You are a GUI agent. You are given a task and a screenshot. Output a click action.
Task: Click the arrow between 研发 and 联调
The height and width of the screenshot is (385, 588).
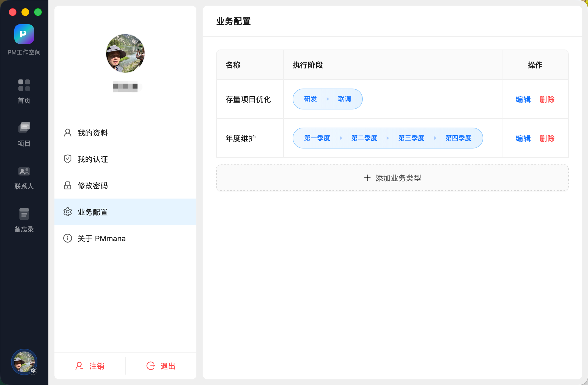(328, 99)
